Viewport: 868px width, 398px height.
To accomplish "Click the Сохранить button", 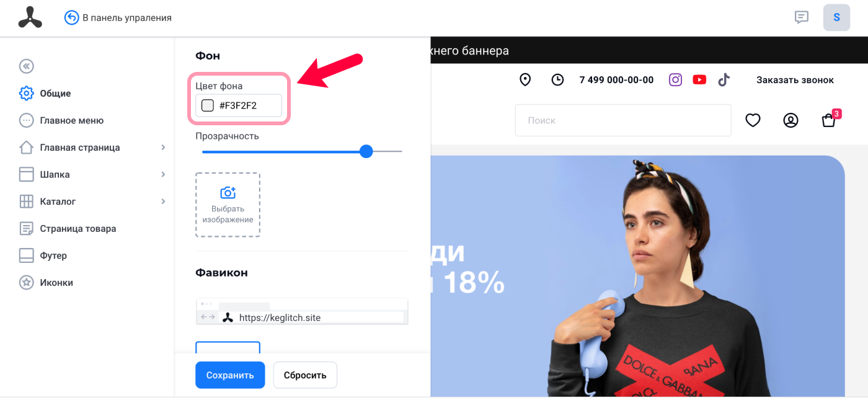I will pyautogui.click(x=230, y=375).
